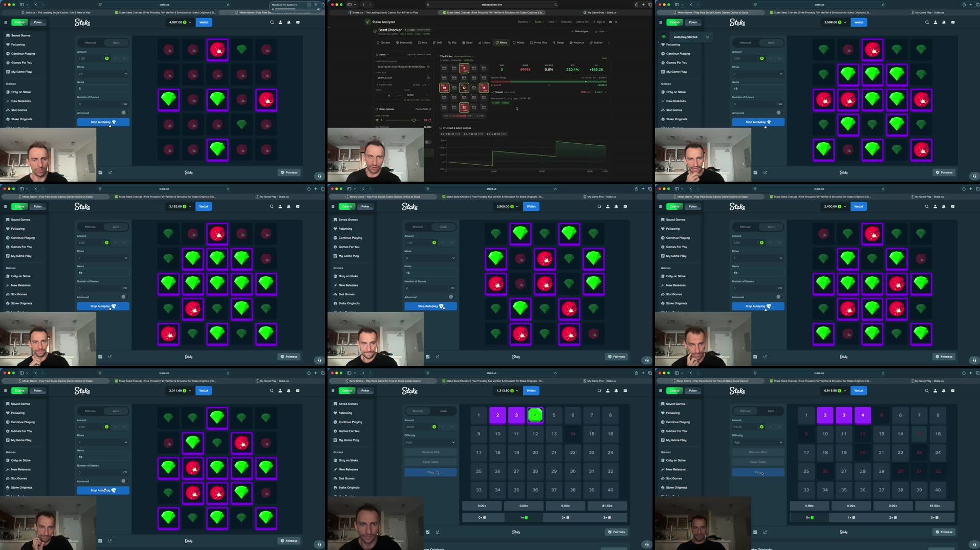This screenshot has height=550, width=980.
Task: Toggle Advanced switch in the 3,598.00 window
Action: tap(779, 113)
